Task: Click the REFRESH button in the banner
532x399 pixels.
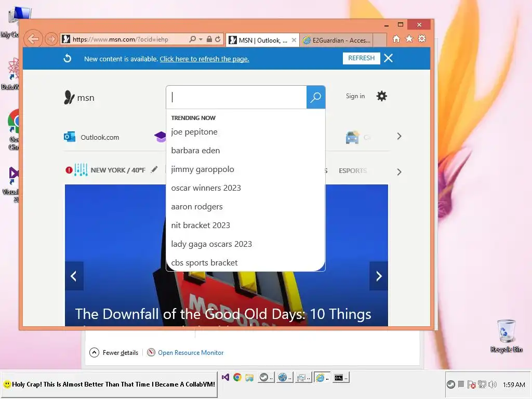Action: tap(362, 58)
